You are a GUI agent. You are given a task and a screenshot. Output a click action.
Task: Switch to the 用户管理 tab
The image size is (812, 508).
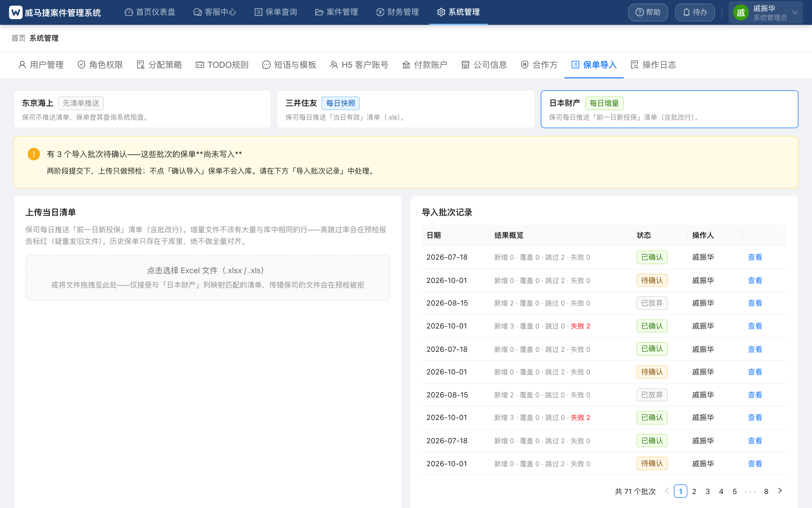click(41, 65)
